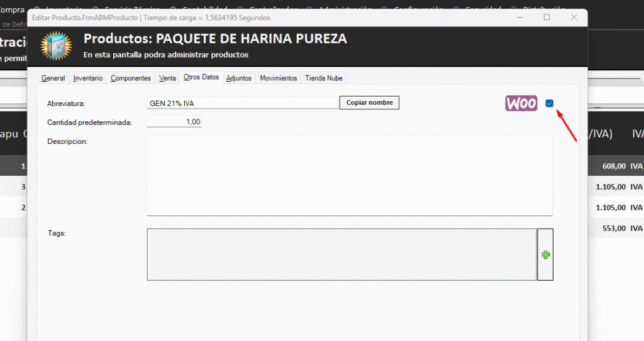Open the Inventario tab
The height and width of the screenshot is (341, 644).
tap(88, 78)
